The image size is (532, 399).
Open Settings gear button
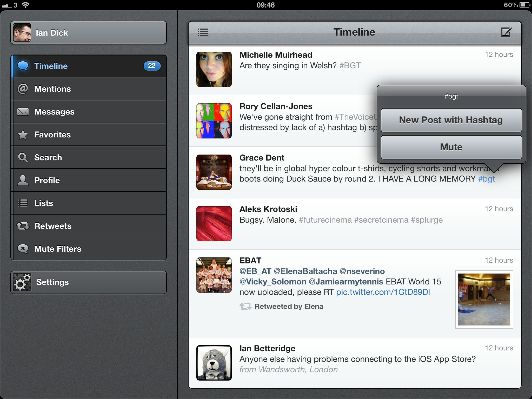89,282
